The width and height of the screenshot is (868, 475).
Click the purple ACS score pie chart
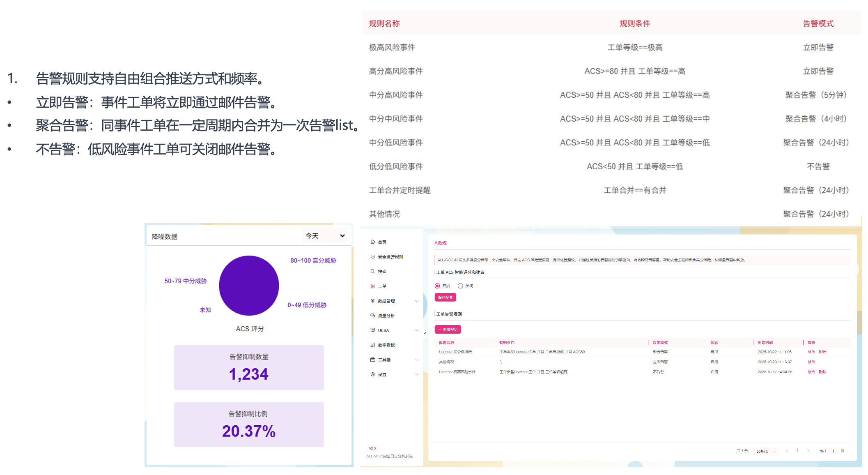(x=249, y=286)
